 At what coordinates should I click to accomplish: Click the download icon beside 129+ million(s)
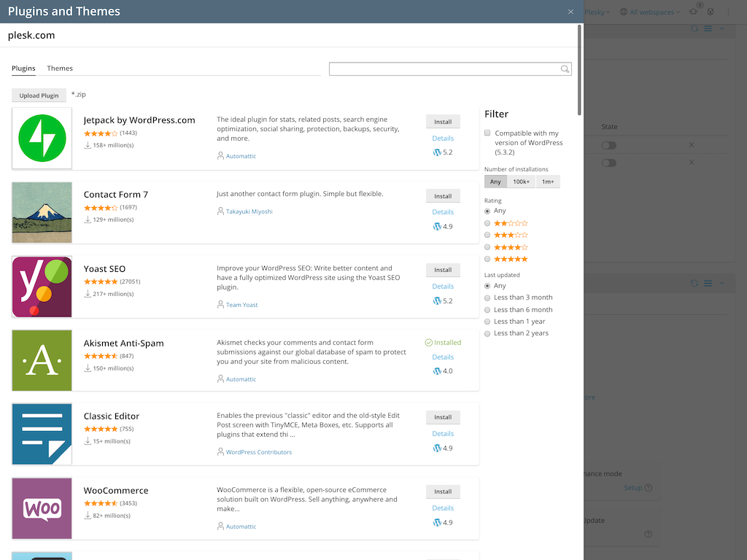[88, 219]
